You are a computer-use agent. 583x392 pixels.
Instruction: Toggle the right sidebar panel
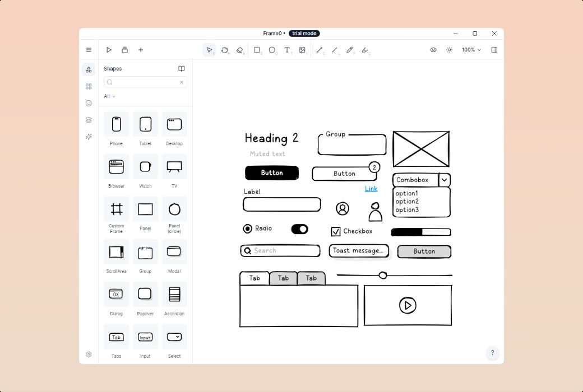tap(494, 50)
